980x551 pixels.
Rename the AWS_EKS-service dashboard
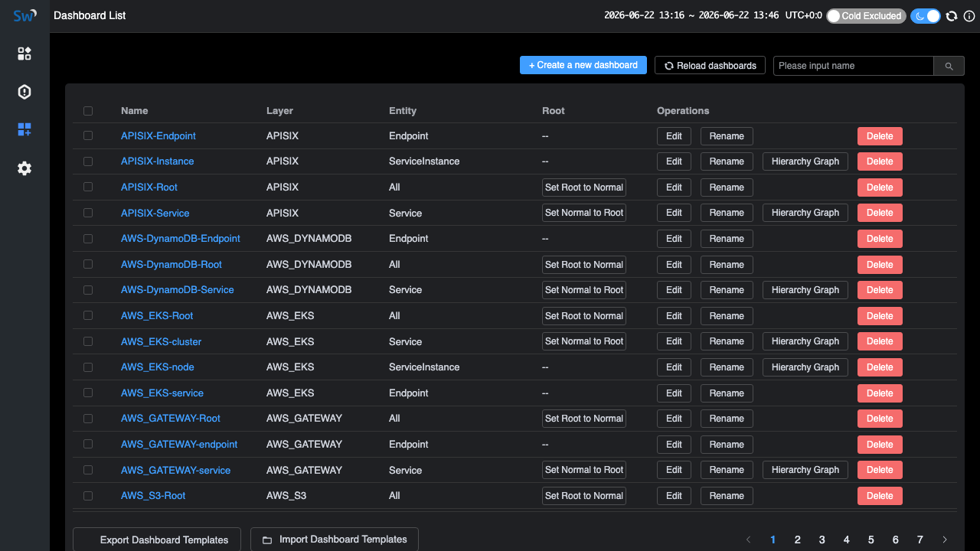(727, 393)
